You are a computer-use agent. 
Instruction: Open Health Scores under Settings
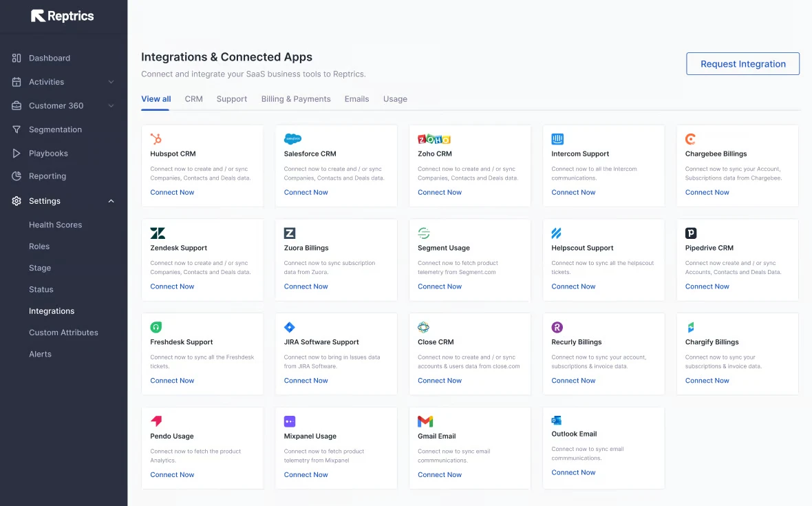55,225
